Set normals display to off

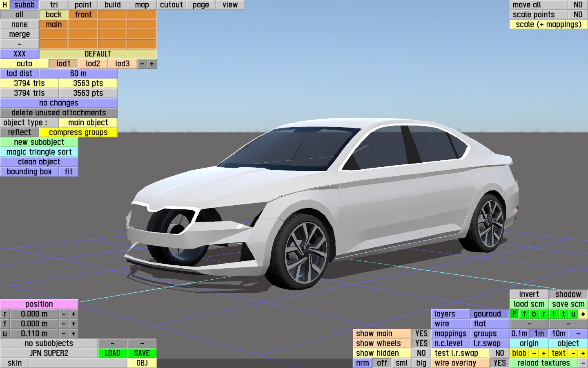point(382,363)
